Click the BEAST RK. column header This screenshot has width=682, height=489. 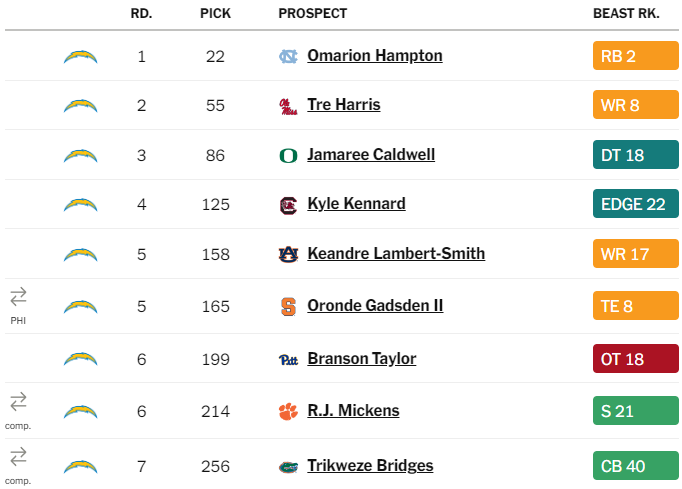pos(626,13)
